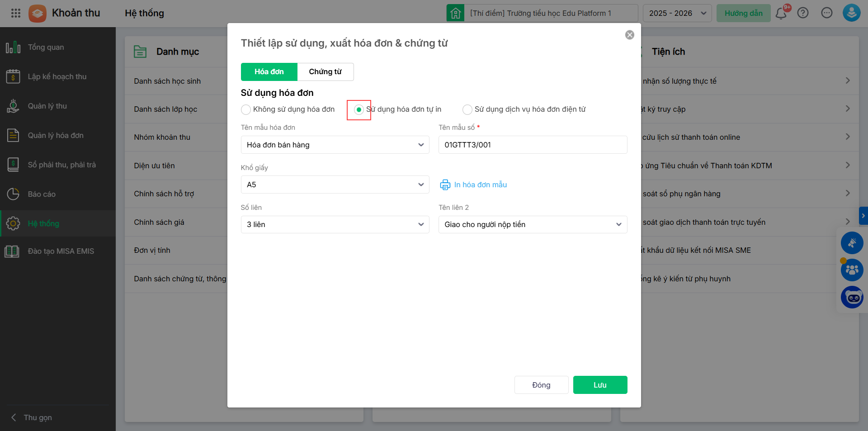Open the user avatar profile menu

pos(851,13)
